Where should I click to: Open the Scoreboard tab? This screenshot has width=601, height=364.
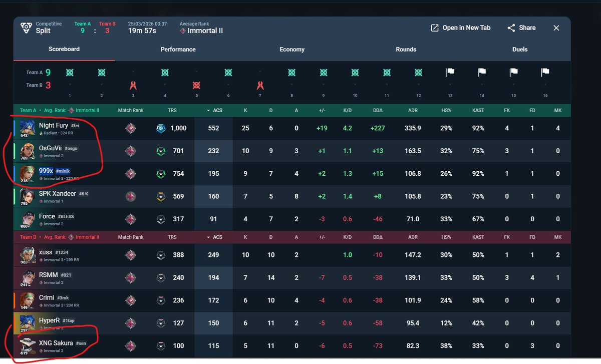[64, 49]
